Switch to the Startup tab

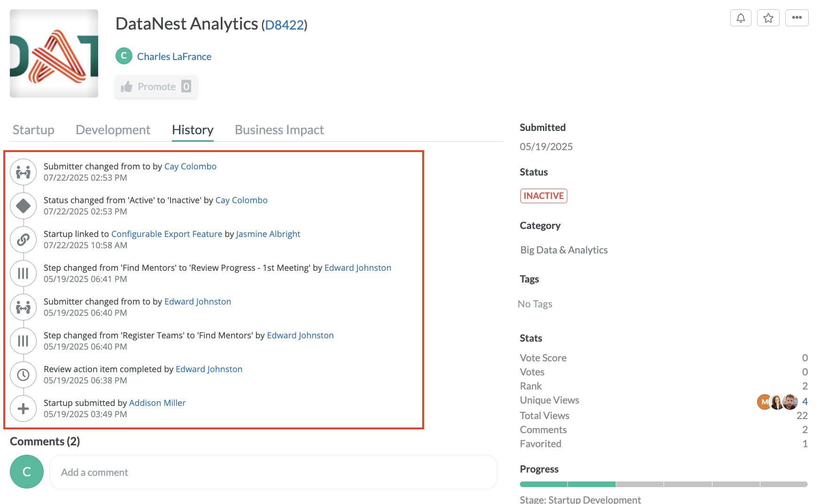[33, 130]
